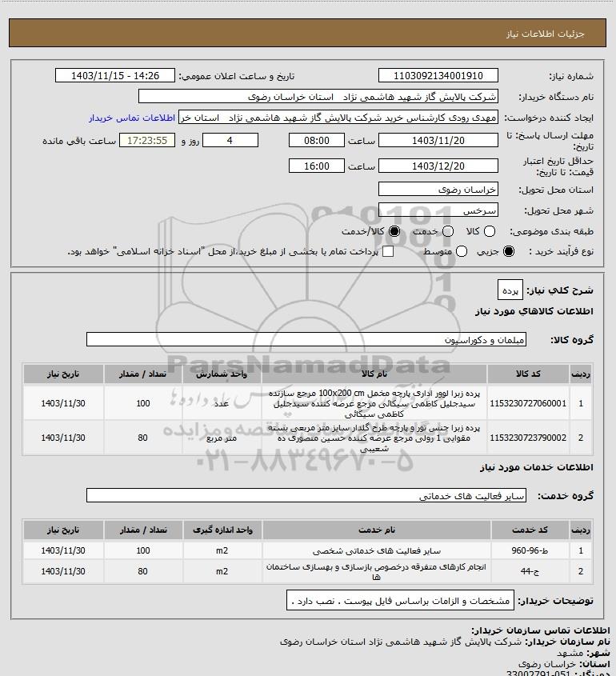
Task: Click the اطلاعات کالاهای مورد نیاز heading
Action: (x=534, y=311)
